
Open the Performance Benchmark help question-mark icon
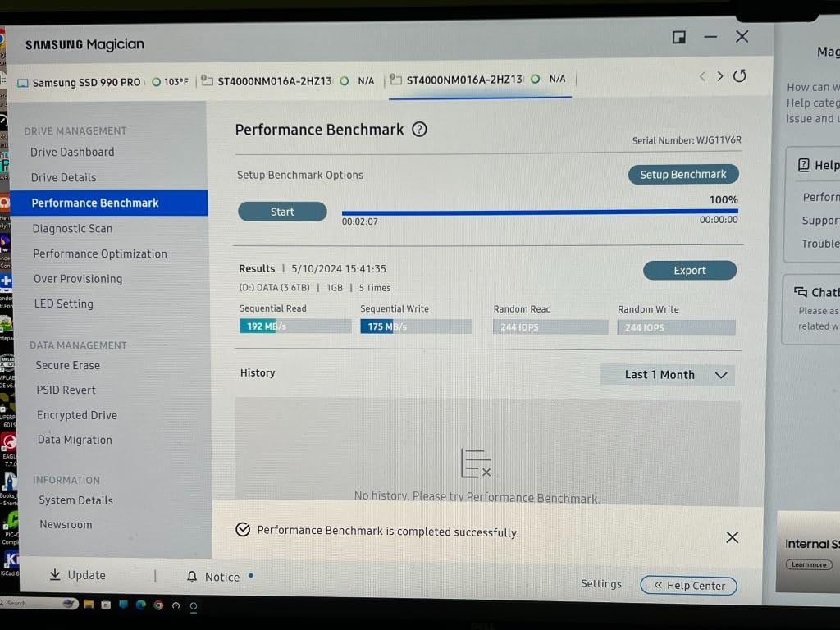(x=419, y=129)
